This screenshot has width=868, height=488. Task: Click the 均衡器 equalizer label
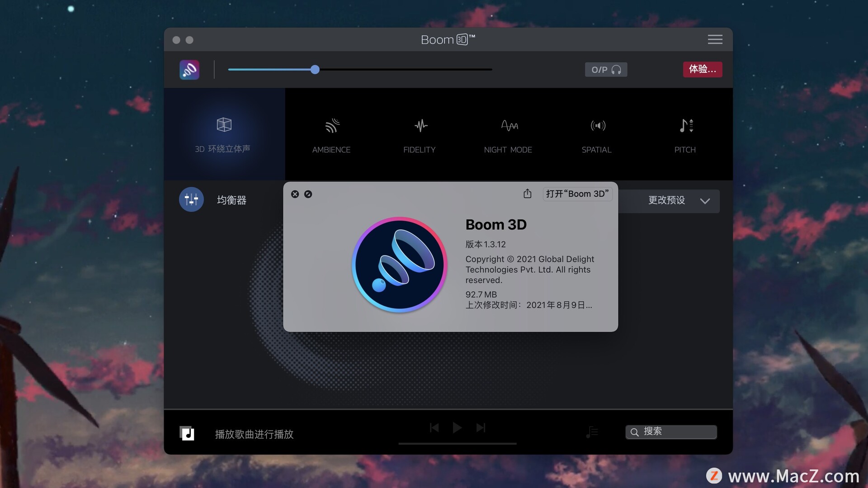pos(231,200)
